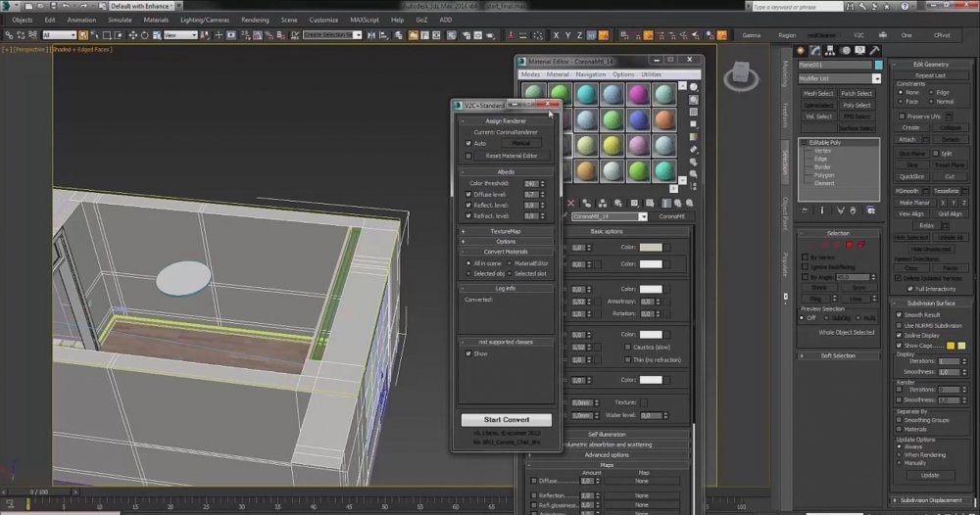Open the Navigation menu in Material Editor

591,74
